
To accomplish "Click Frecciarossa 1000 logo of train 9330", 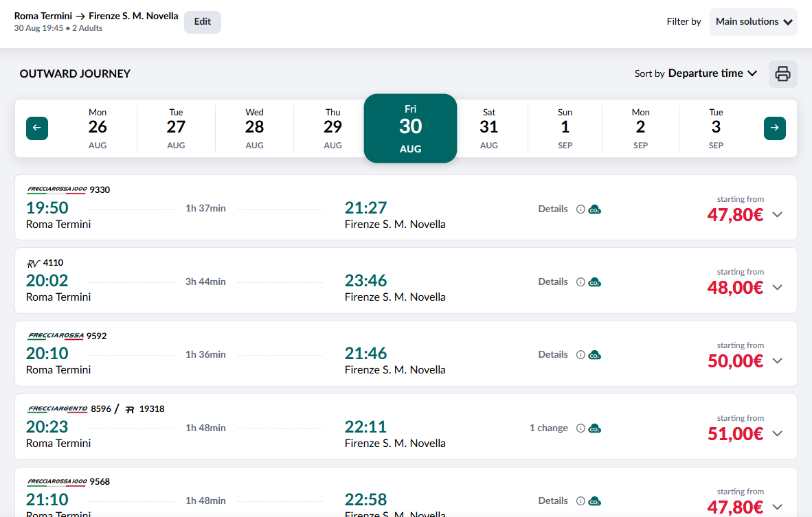I will [57, 189].
